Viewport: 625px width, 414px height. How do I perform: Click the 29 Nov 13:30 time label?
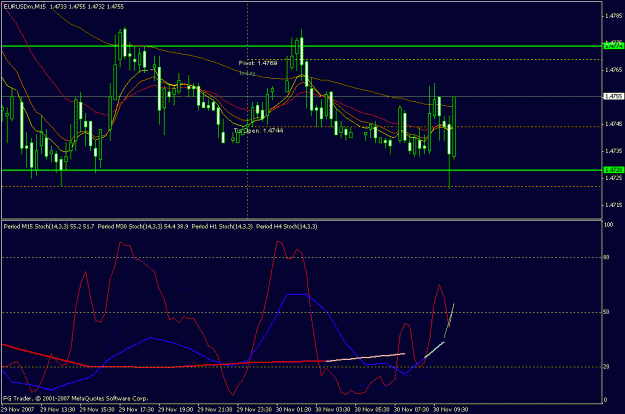(x=58, y=409)
